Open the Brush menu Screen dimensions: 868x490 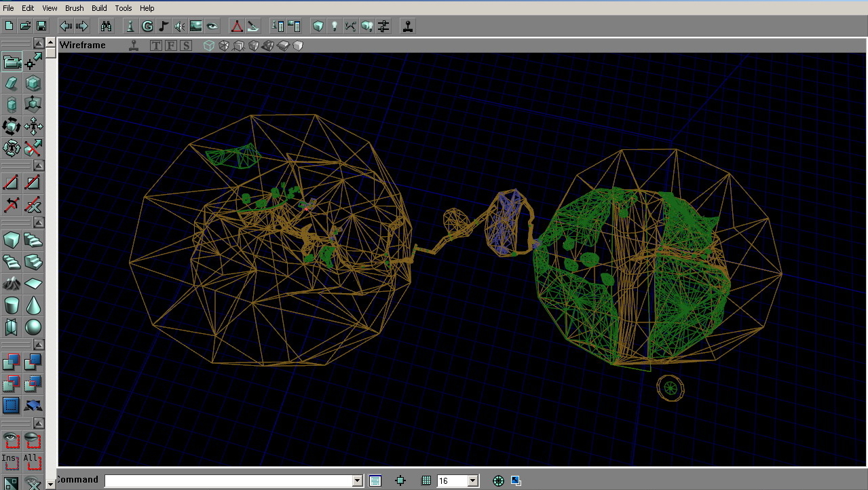click(x=74, y=8)
